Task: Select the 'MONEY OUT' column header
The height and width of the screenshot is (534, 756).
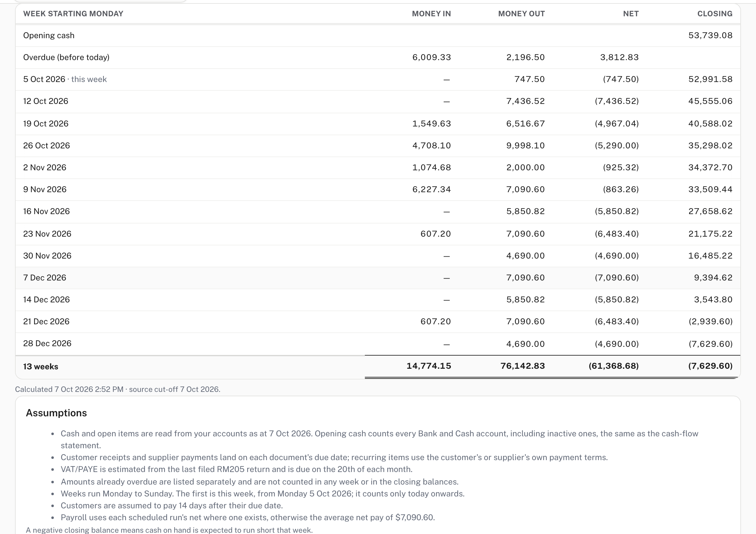Action: click(x=521, y=14)
